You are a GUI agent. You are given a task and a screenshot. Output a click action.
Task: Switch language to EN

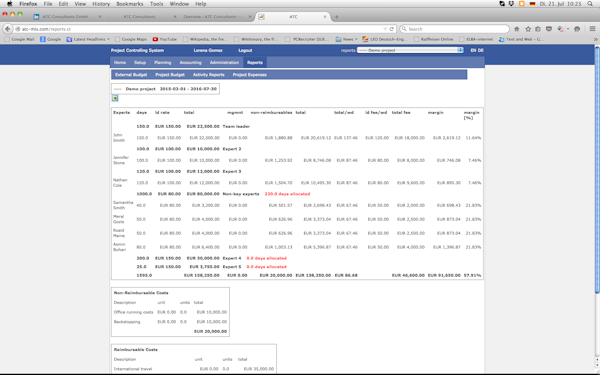[473, 50]
